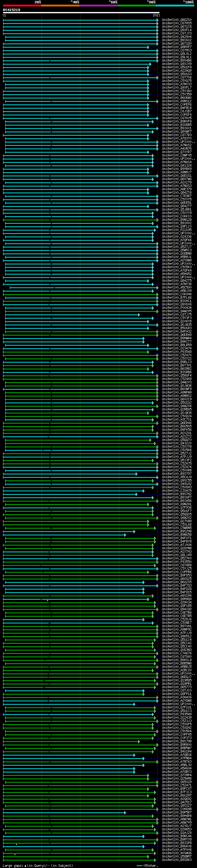Select hit UniRef100_B9HWR4
The image size is (197, 868).
pos(177,338)
